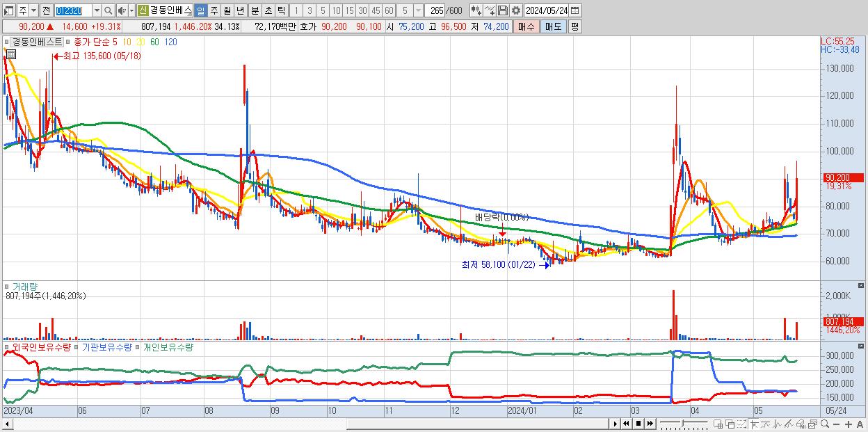This screenshot has width=868, height=432.
Task: Click the 매도 sell button
Action: [x=554, y=26]
